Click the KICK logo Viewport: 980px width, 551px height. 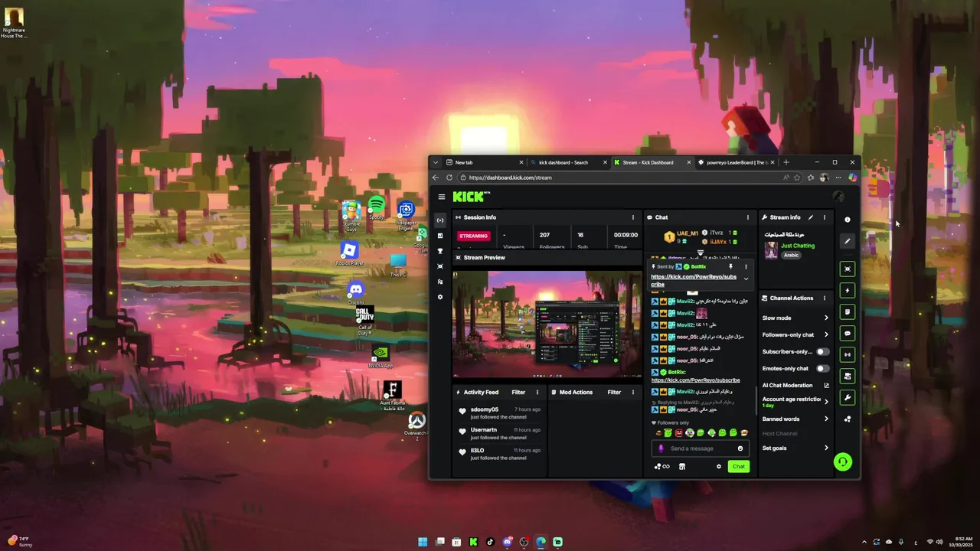click(x=471, y=197)
